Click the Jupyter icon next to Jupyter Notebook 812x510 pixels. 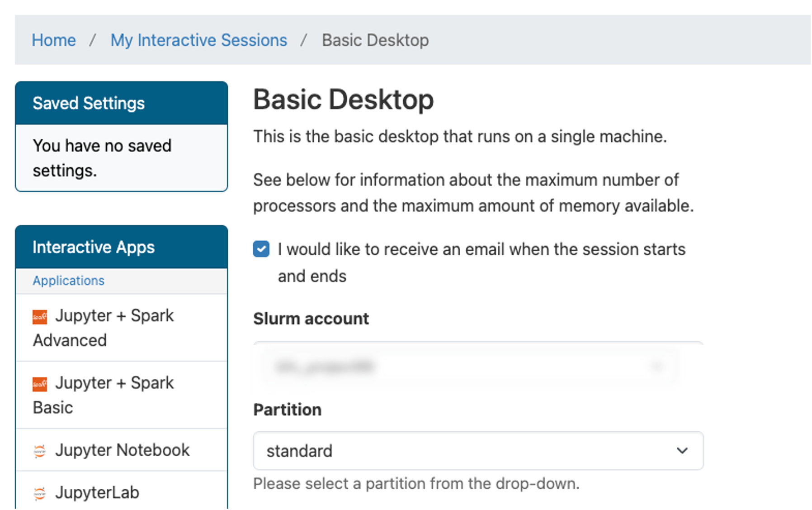(x=40, y=451)
